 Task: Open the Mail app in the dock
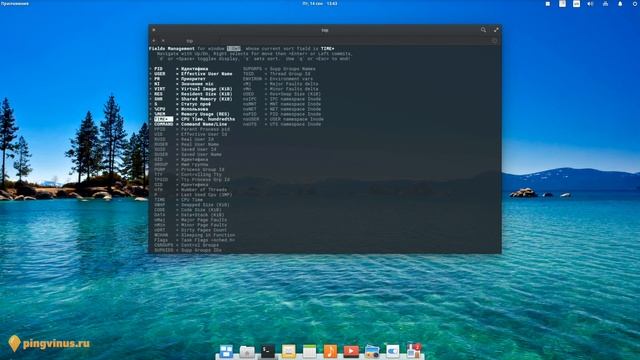(x=289, y=351)
